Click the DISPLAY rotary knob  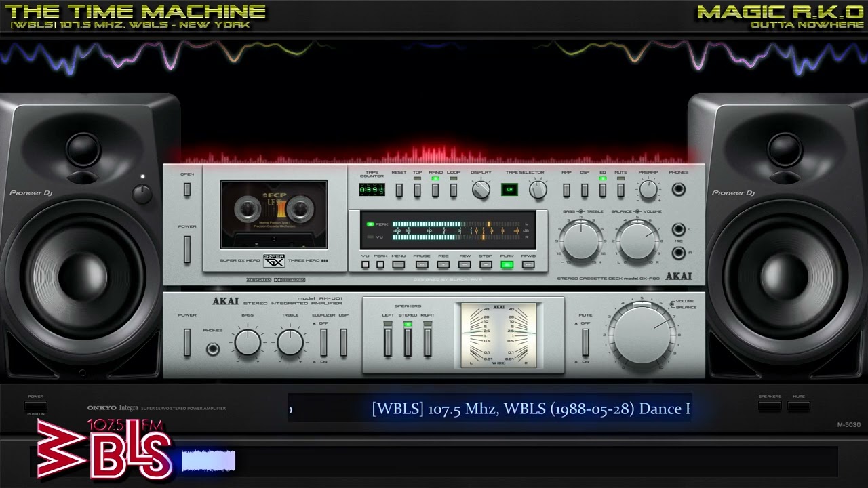pos(481,190)
